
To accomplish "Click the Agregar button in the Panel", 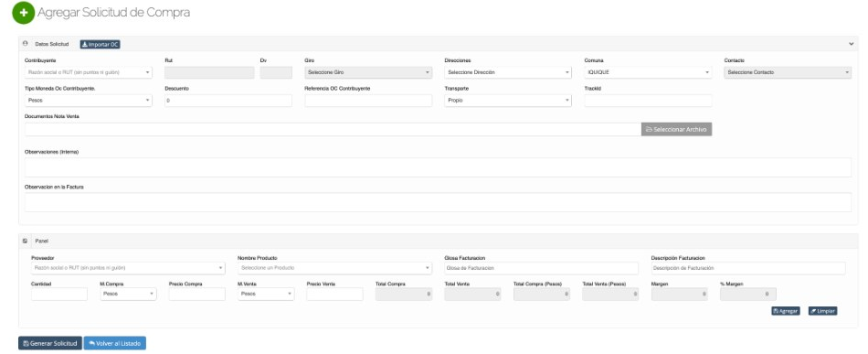I will pyautogui.click(x=786, y=311).
